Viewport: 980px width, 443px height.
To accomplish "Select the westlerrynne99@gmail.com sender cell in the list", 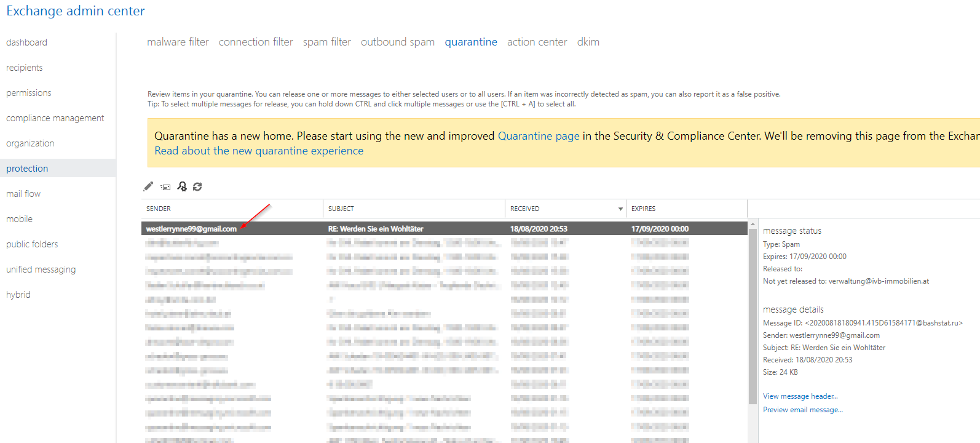I will click(191, 229).
